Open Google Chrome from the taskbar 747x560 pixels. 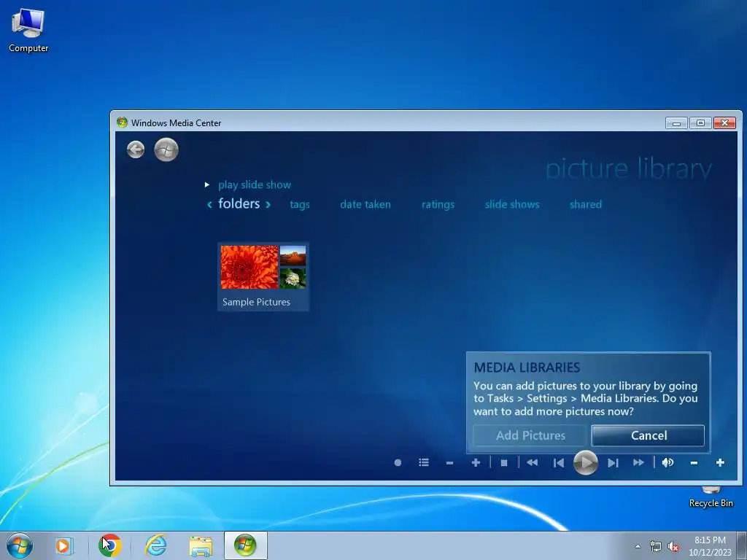[110, 545]
